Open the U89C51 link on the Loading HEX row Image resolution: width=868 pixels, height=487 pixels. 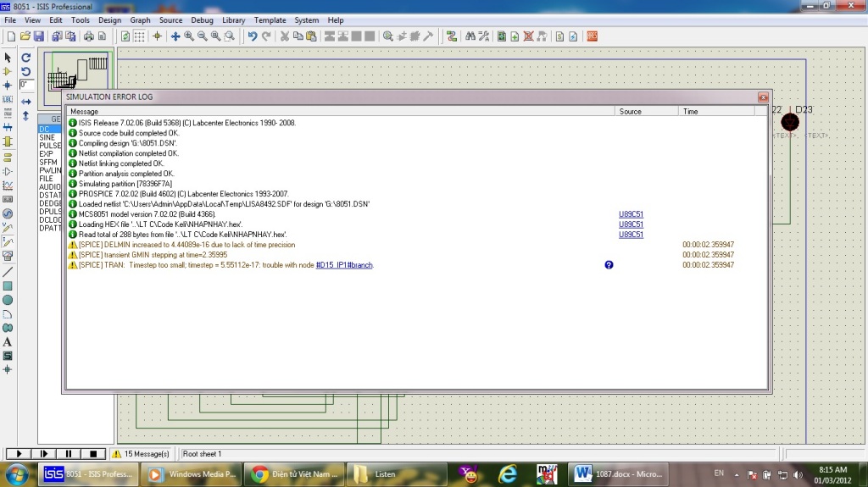(x=631, y=224)
